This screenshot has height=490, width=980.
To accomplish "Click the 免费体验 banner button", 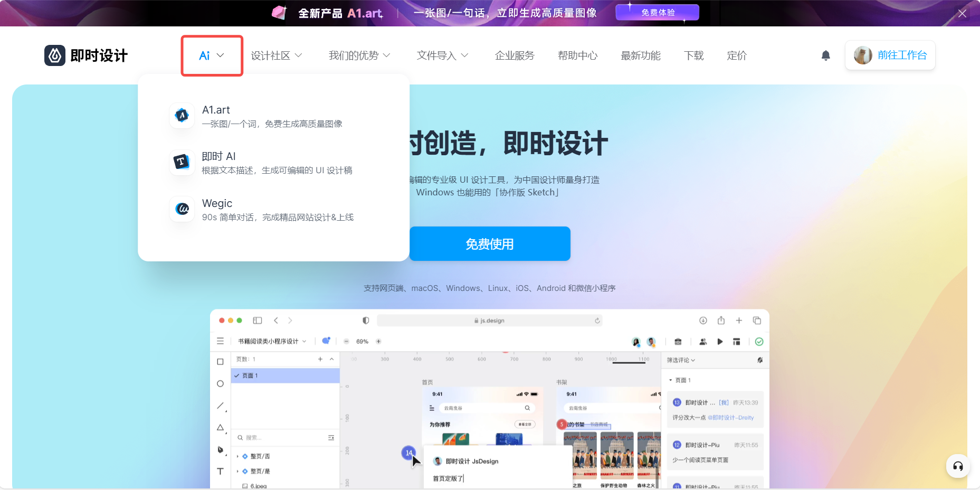I will click(658, 13).
